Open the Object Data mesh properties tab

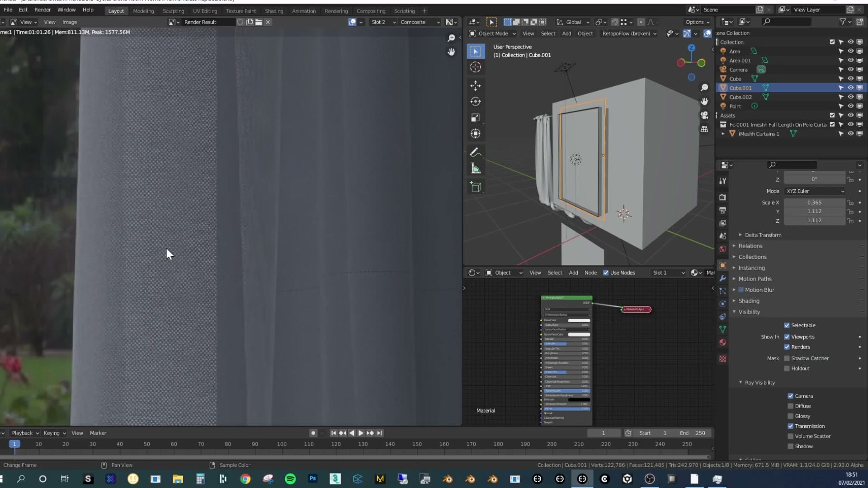point(722,329)
